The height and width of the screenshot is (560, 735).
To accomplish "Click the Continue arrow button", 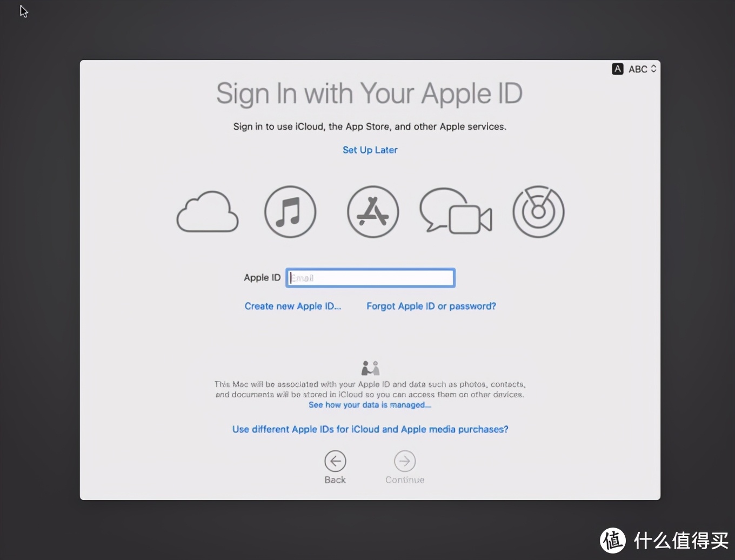I will pyautogui.click(x=405, y=461).
